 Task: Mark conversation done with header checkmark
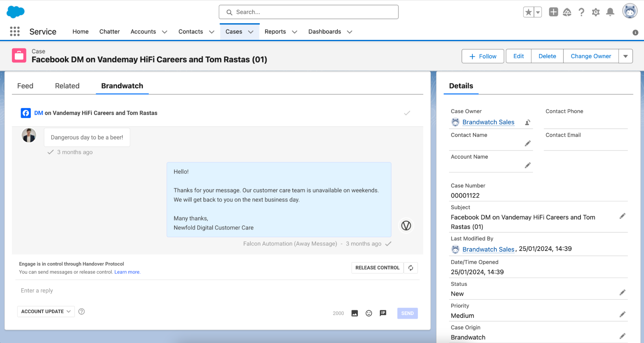pyautogui.click(x=407, y=113)
